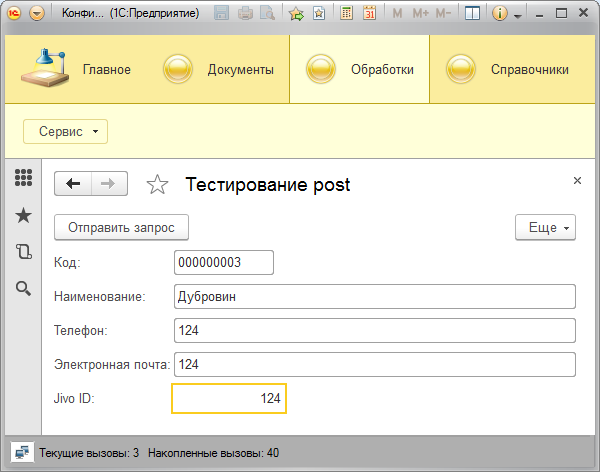The height and width of the screenshot is (472, 600).
Task: Click the Наименование: field label
Action: tap(100, 297)
